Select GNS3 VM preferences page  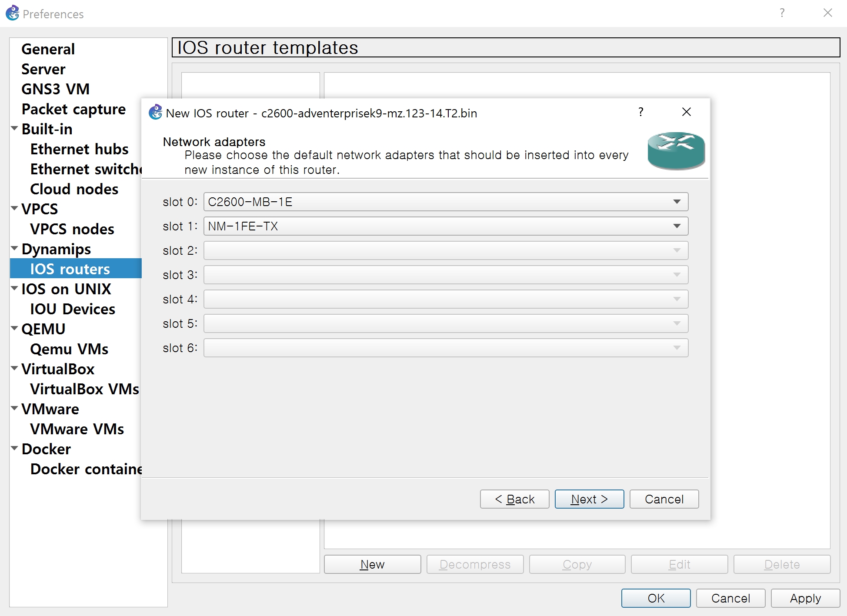click(56, 89)
